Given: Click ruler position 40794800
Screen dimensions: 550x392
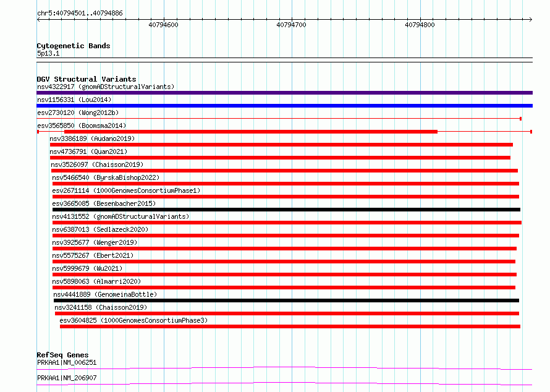Looking at the screenshot, I should pos(420,25).
